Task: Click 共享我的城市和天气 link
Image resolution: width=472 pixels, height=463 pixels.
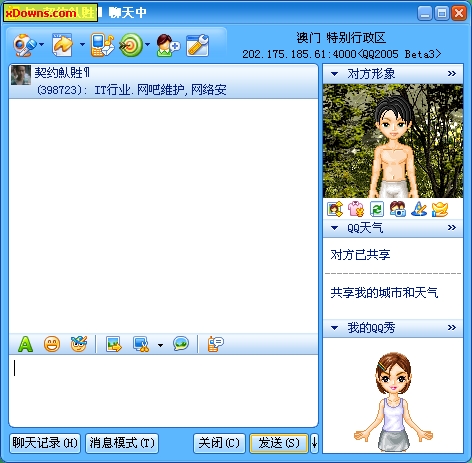Action: pyautogui.click(x=384, y=293)
